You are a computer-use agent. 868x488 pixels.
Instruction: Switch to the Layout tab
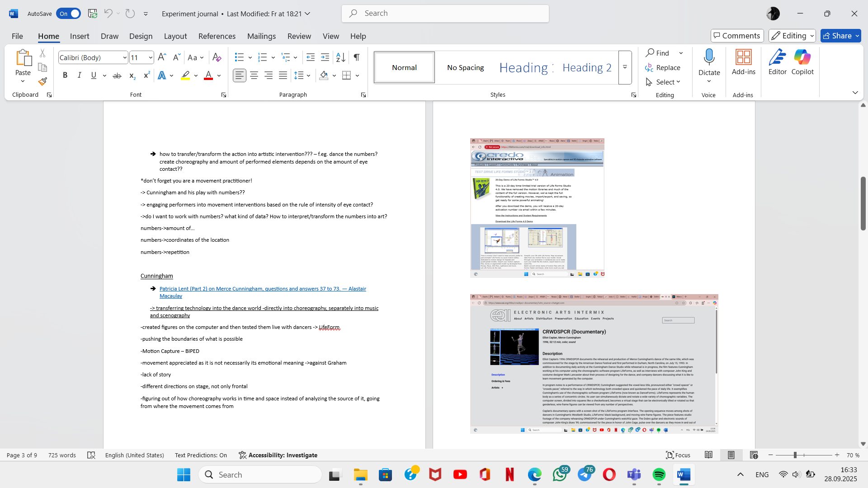[175, 36]
